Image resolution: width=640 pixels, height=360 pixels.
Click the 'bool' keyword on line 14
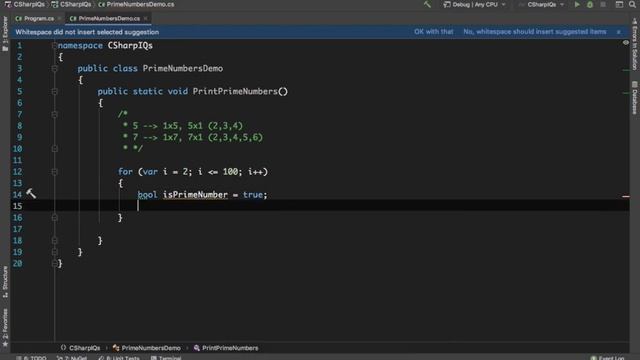(x=147, y=195)
